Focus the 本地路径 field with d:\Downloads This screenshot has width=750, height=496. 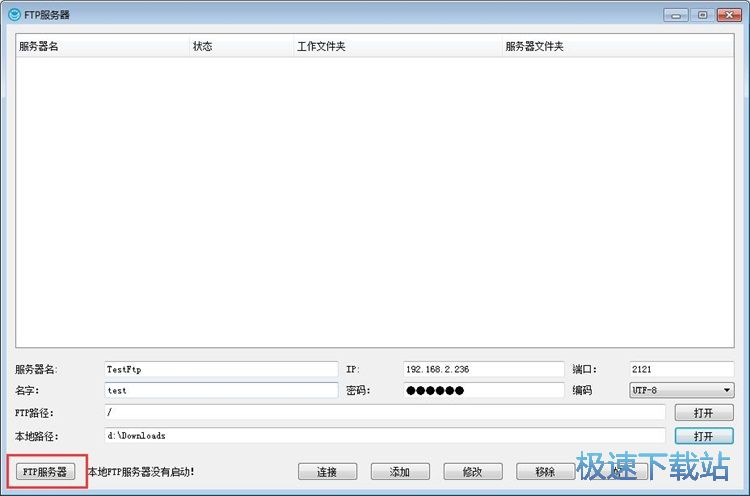tap(385, 436)
